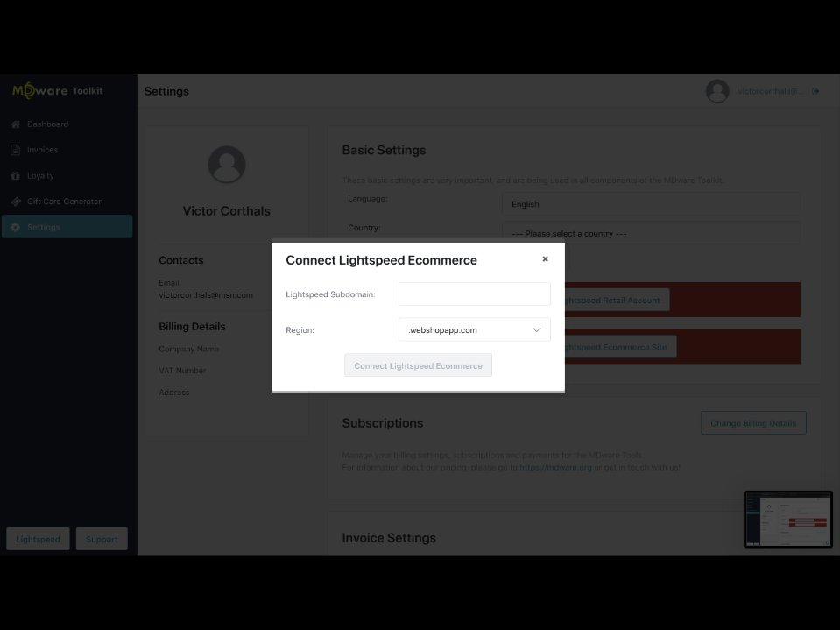Close the Connect Lightspeed Ecommerce dialog

pyautogui.click(x=545, y=258)
